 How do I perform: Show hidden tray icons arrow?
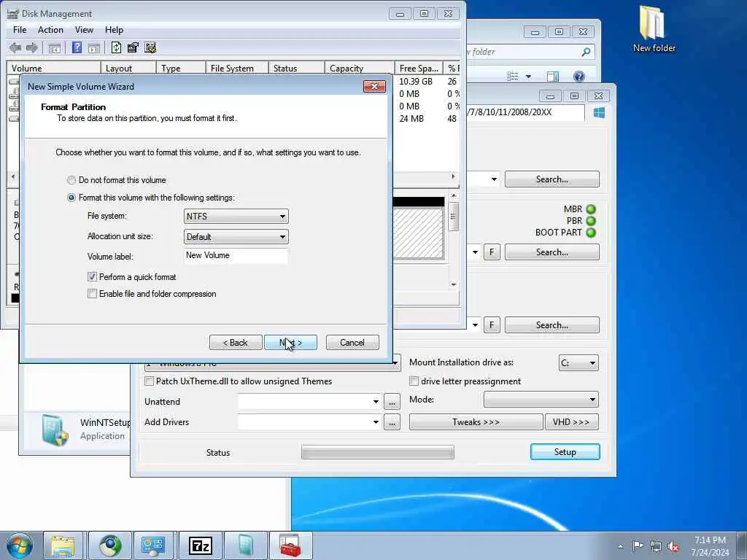[620, 546]
